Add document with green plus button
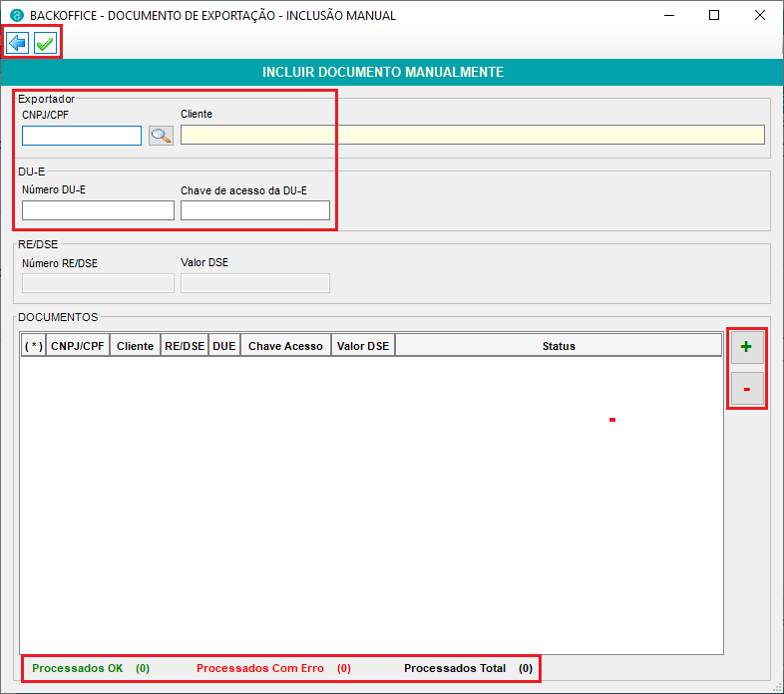The width and height of the screenshot is (784, 694). click(x=746, y=349)
